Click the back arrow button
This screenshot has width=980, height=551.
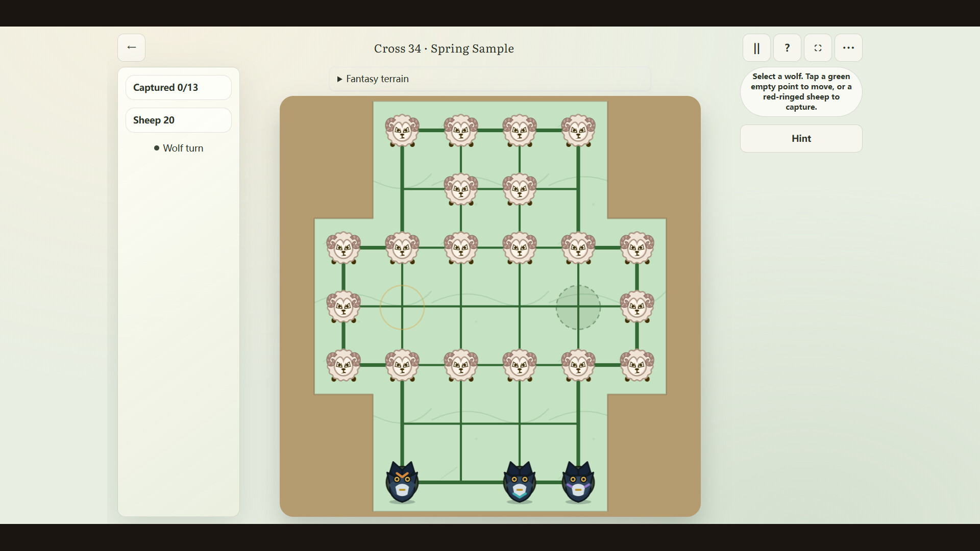131,47
